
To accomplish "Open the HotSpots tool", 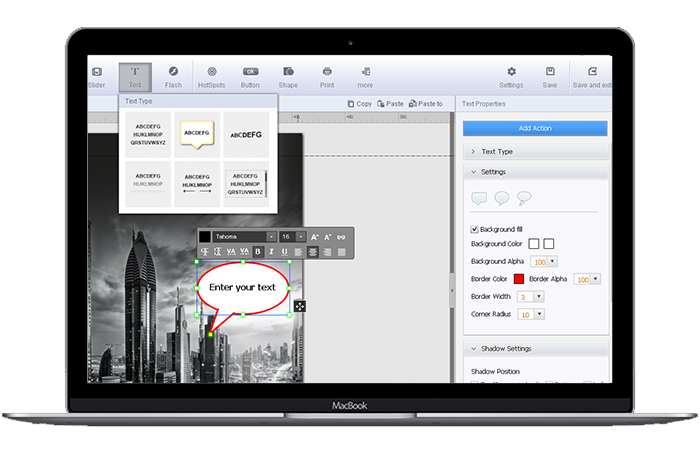I will (x=211, y=76).
